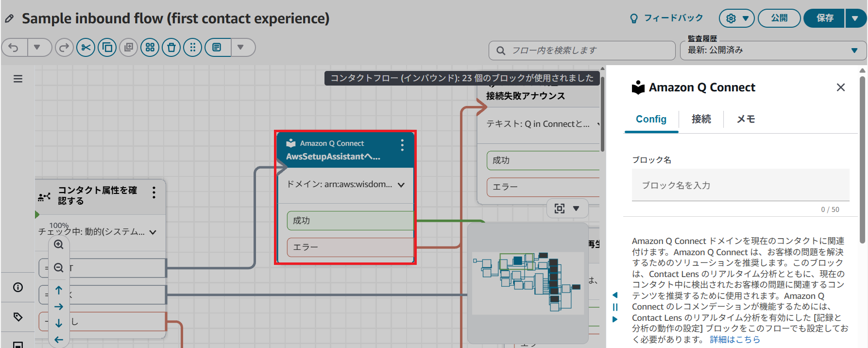Open three-dot menu on Amazon Q Connect block
This screenshot has width=868, height=348.
[402, 145]
